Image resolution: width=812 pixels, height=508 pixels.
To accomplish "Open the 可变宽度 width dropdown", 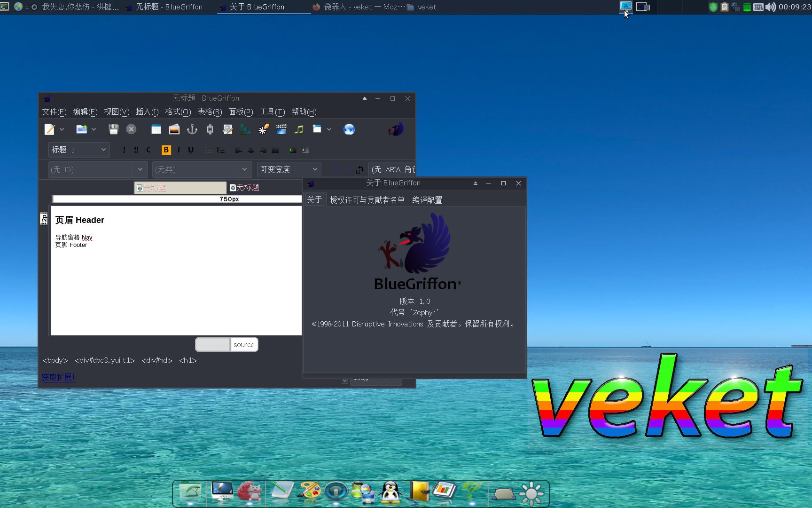I will (289, 169).
